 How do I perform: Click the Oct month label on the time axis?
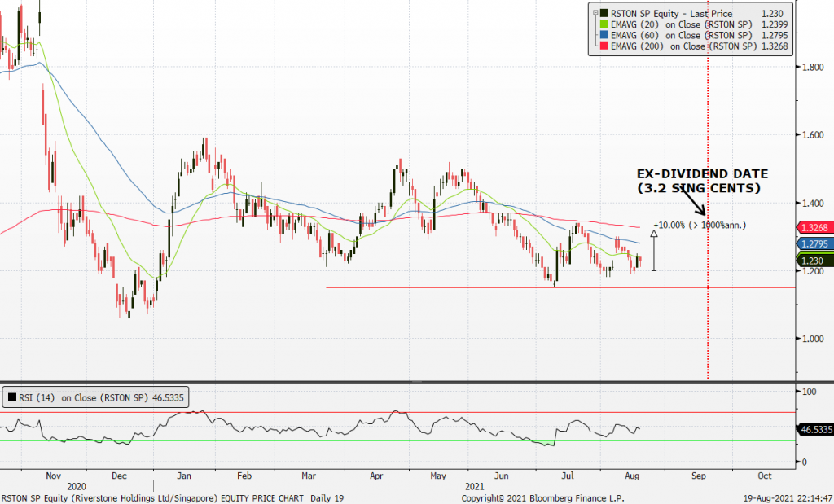click(765, 476)
